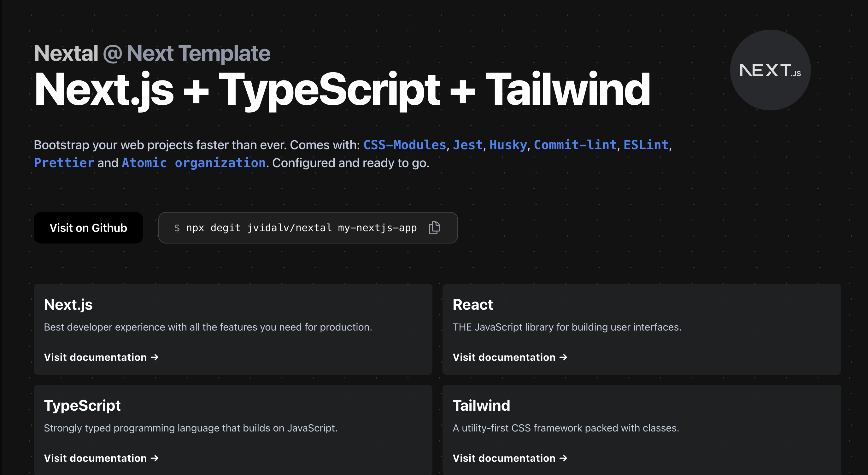Open Visit documentation in Next.js card

(95, 357)
